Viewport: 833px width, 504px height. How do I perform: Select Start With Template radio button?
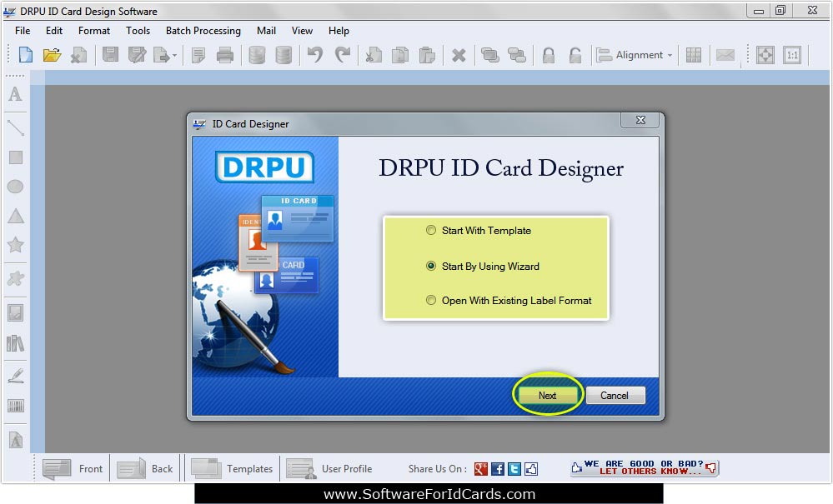tap(431, 230)
